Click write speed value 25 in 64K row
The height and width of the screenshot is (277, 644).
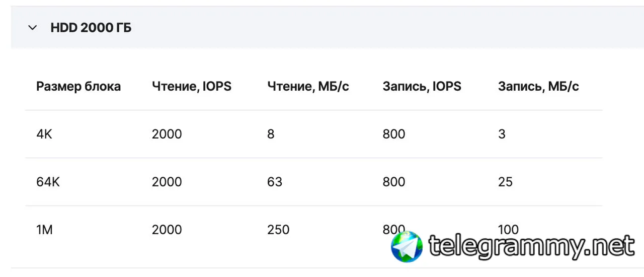[x=506, y=182]
